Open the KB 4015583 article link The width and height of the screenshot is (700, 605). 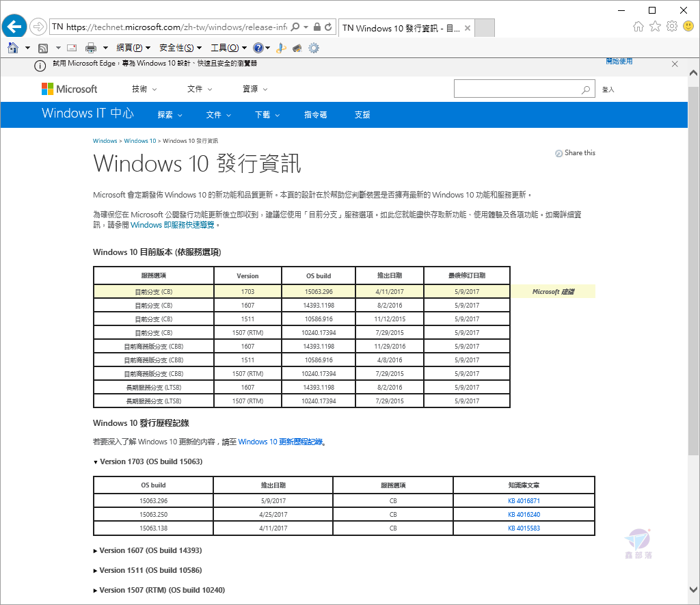tap(524, 528)
